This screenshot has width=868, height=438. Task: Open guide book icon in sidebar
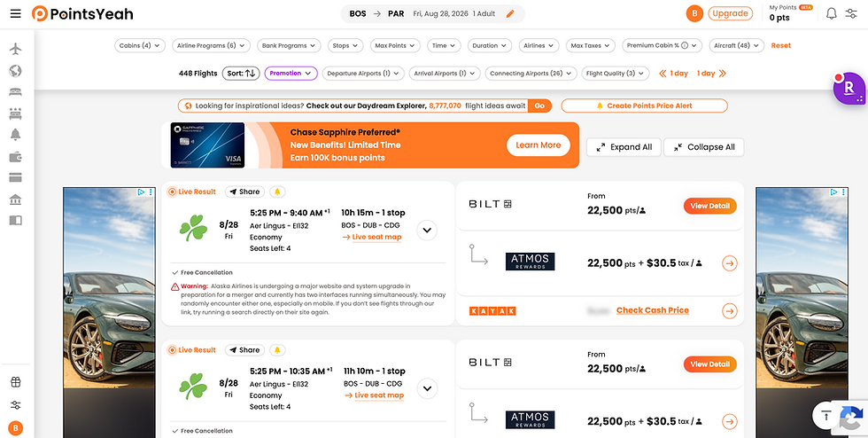tap(16, 221)
